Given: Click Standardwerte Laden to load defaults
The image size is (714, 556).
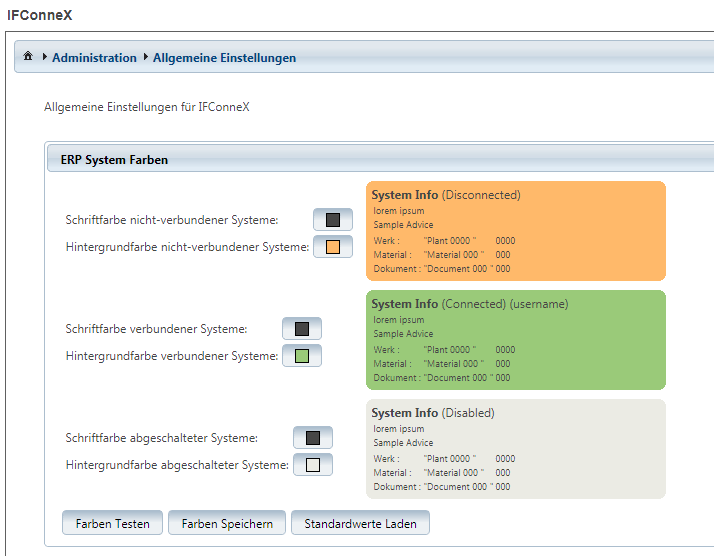Looking at the screenshot, I should (360, 523).
